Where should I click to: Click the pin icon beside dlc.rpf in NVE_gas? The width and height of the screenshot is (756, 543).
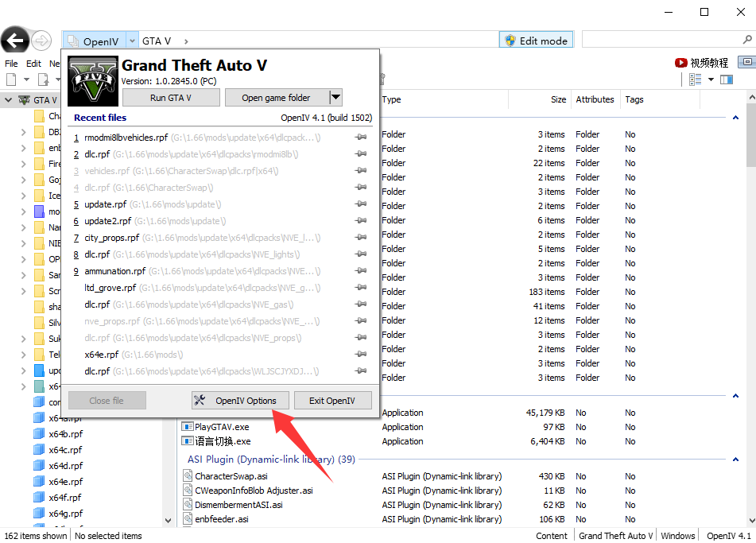pos(361,304)
